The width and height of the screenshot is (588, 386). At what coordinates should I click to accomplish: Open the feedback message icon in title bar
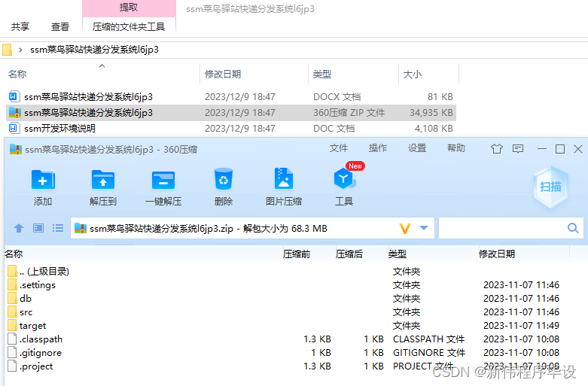pos(518,149)
